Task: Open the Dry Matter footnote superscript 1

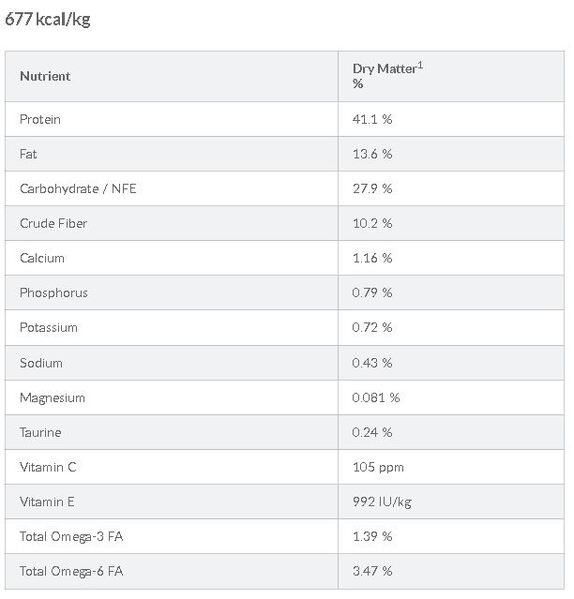Action: point(420,65)
